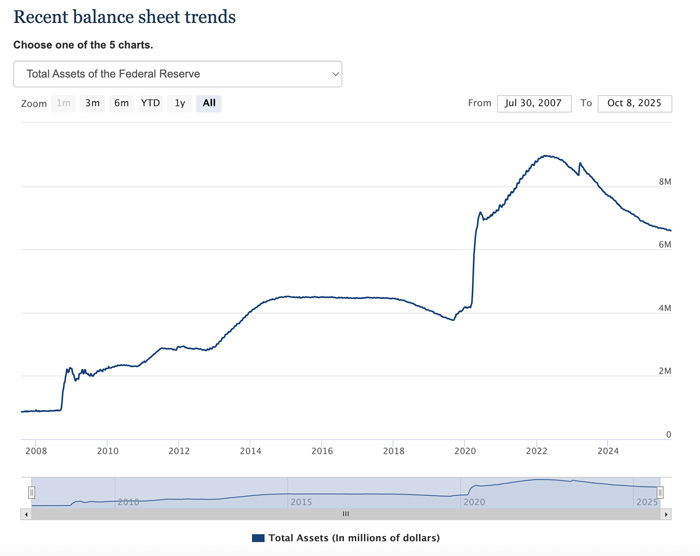Open the chart selection dropdown
The width and height of the screenshot is (700, 556).
[177, 74]
